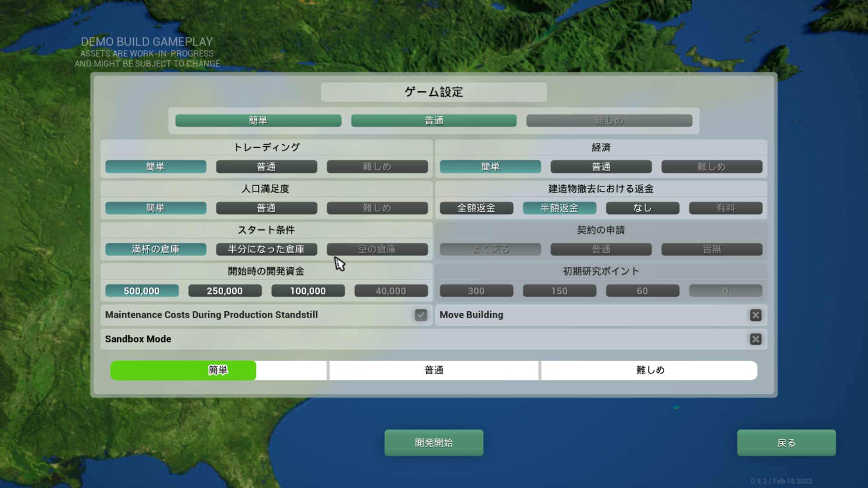The height and width of the screenshot is (488, 868).
Task: Set starting funds to 250,000
Action: (225, 291)
